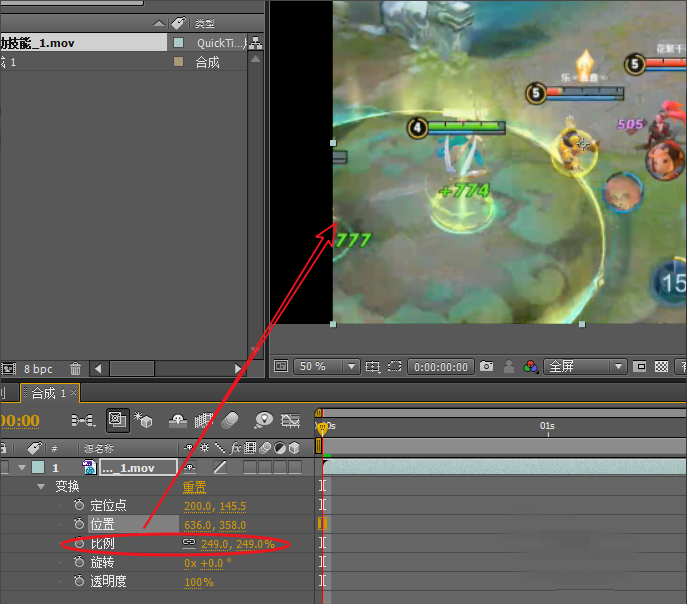Image resolution: width=687 pixels, height=604 pixels.
Task: Open the 50% magnification dropdown
Action: point(351,367)
